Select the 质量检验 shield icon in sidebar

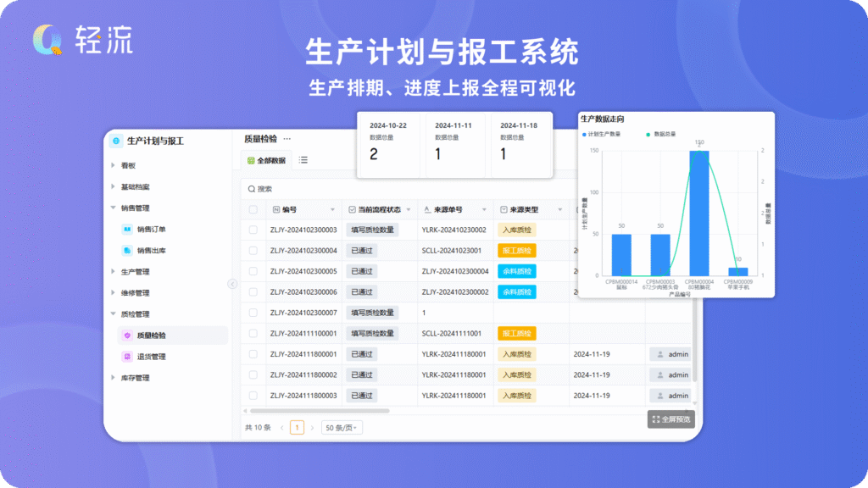tap(126, 335)
